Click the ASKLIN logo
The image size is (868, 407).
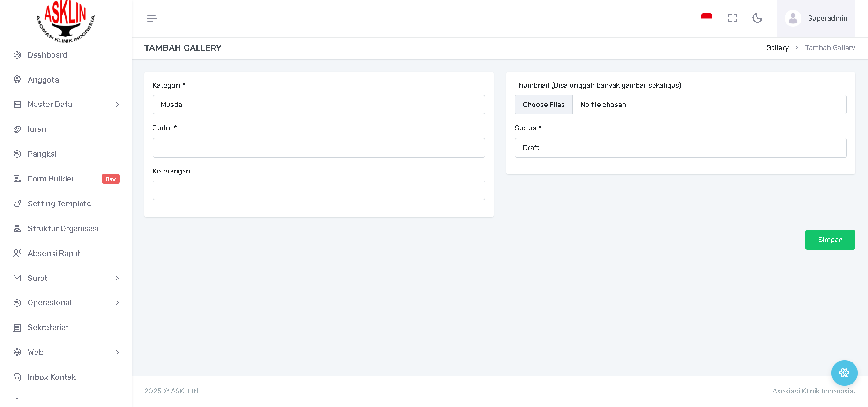66,22
